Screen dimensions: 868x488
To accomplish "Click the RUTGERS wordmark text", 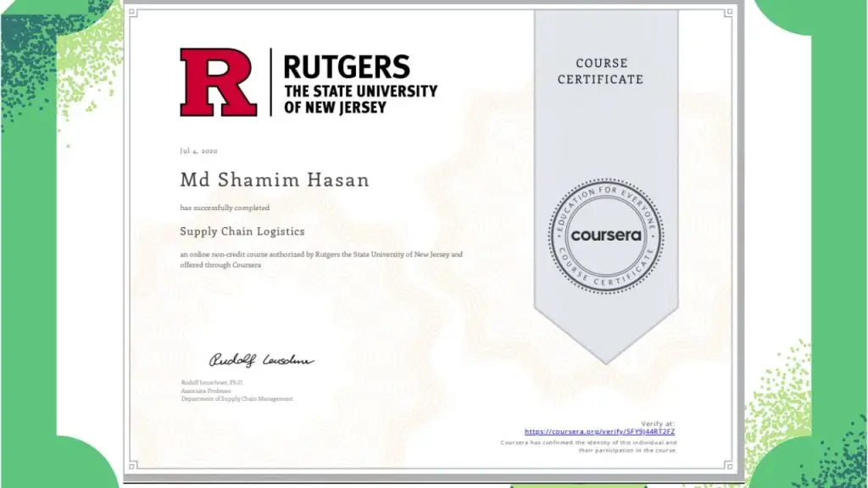I will [347, 67].
